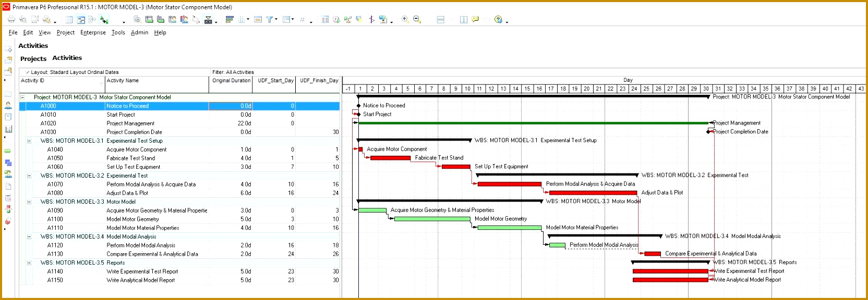
Task: Click the Print icon in toolbar
Action: 11,20
